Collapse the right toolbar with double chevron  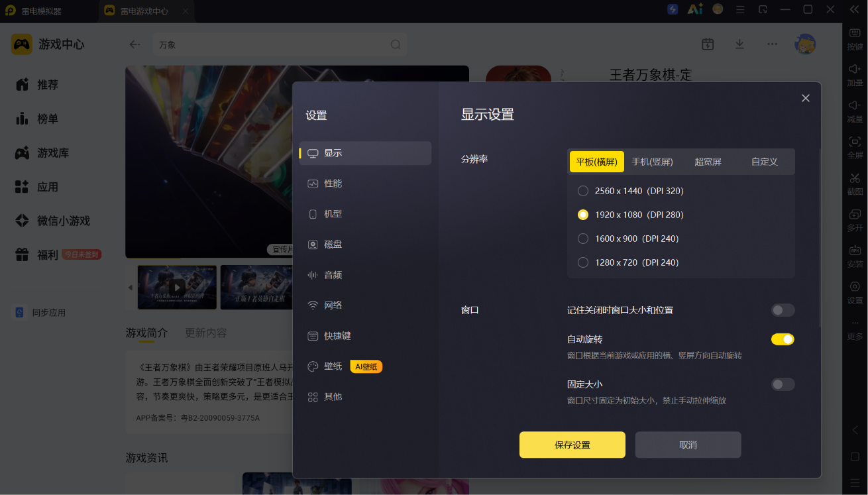click(x=853, y=9)
